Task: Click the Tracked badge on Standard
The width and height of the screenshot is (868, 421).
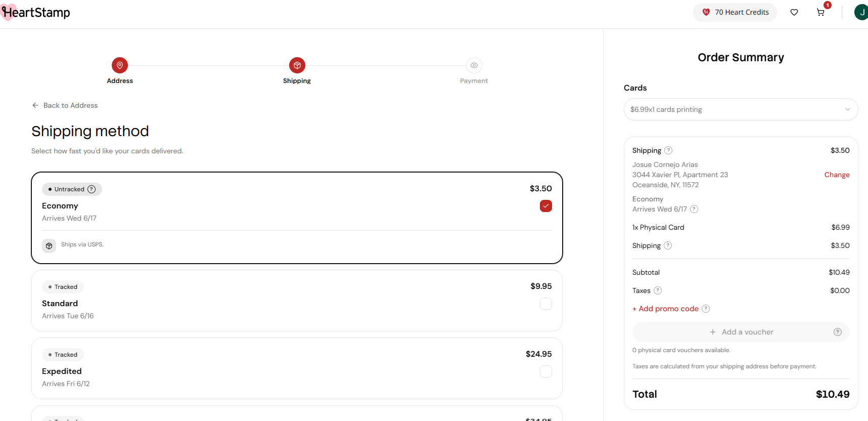Action: [x=63, y=287]
